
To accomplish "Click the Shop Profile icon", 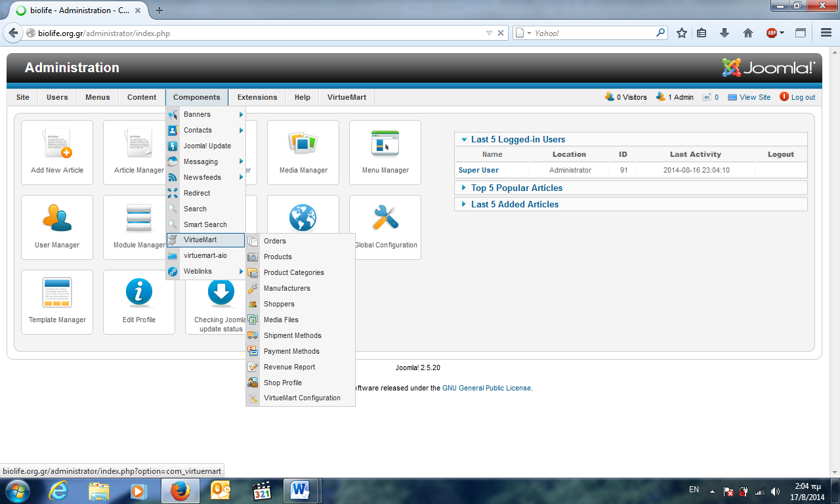I will (x=253, y=383).
